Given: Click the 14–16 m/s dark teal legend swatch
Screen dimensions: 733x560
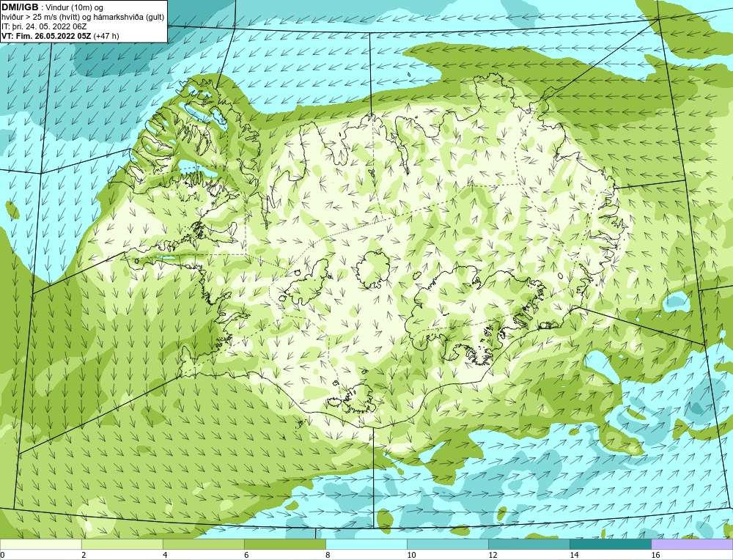Looking at the screenshot, I should coord(611,544).
